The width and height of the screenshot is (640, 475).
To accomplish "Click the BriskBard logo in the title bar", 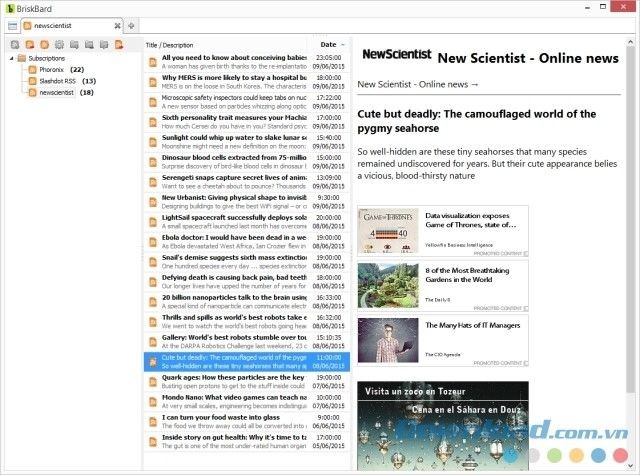I will coord(8,7).
